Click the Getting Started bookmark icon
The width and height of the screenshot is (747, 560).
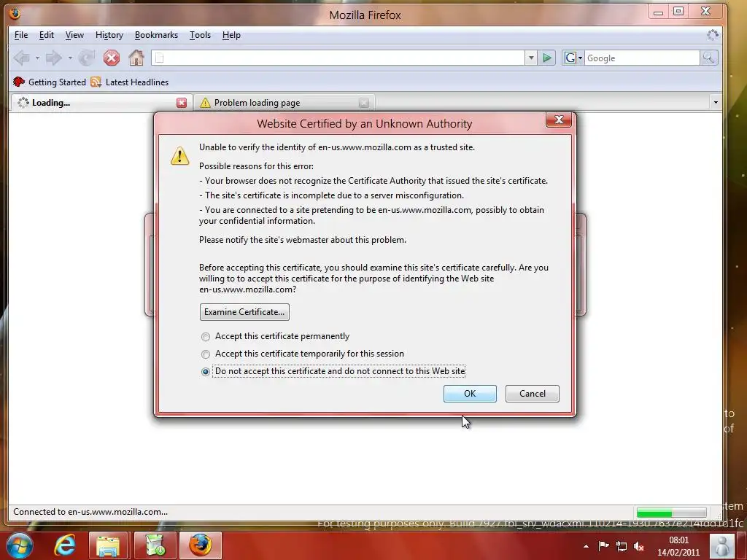pos(18,82)
